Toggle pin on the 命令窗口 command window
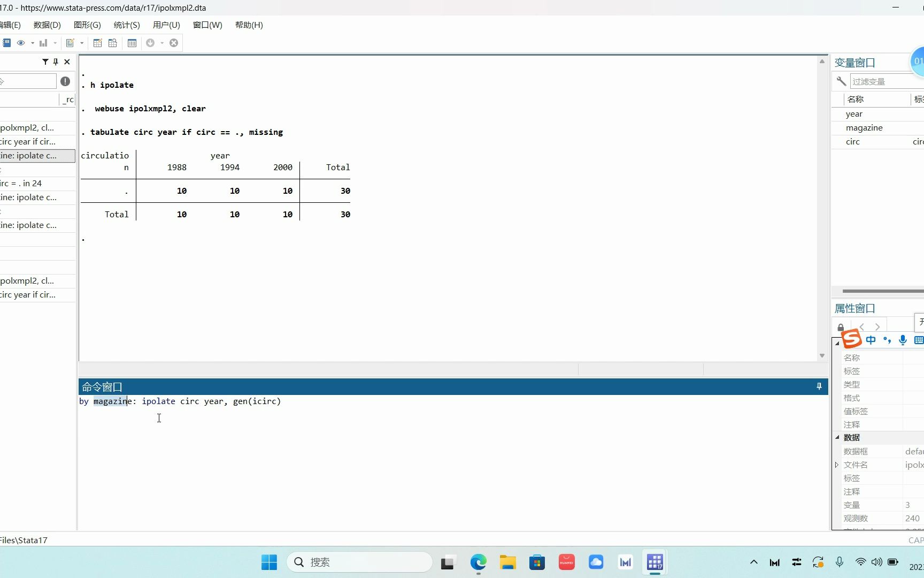 point(819,386)
